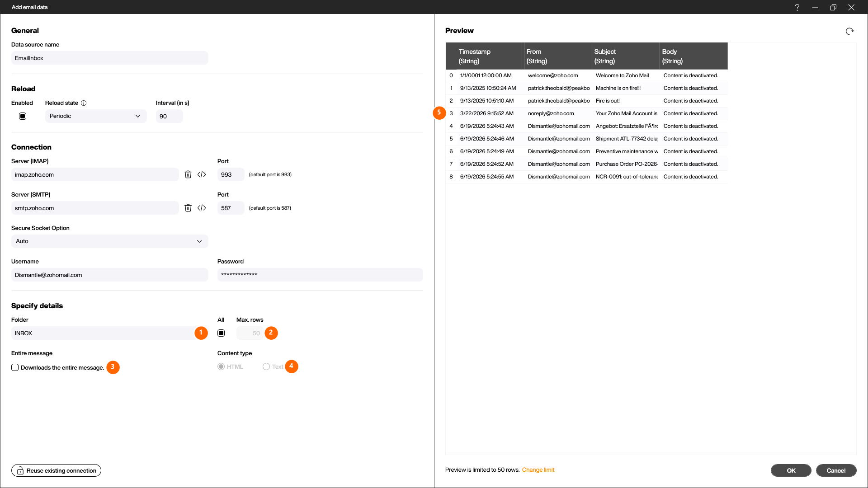Viewport: 868px width, 488px height.
Task: Delete the SMTP server entry with trash icon
Action: [188, 208]
